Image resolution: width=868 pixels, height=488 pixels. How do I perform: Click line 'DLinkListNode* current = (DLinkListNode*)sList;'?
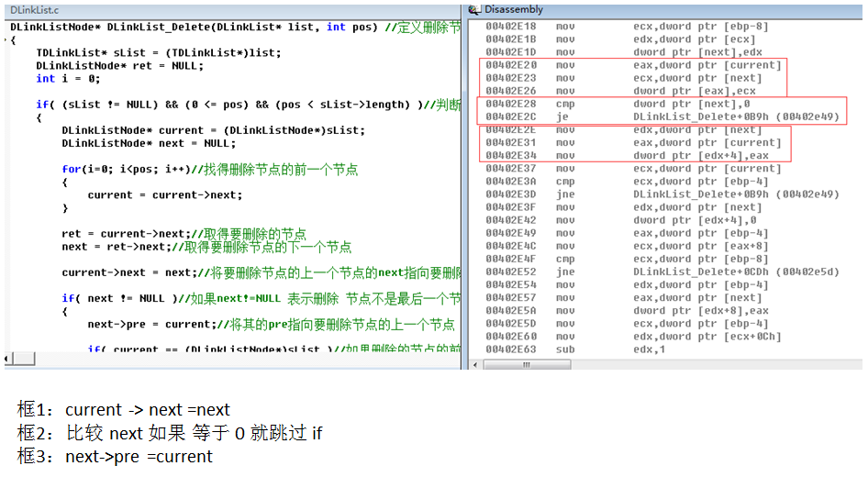213,130
